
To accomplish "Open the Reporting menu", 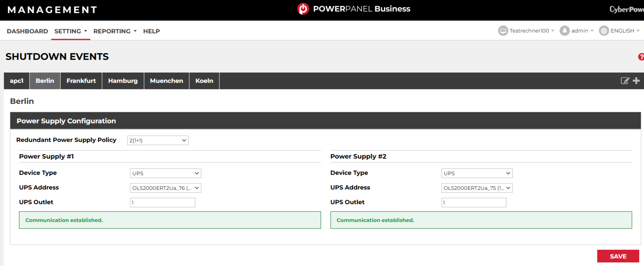I will [x=115, y=31].
